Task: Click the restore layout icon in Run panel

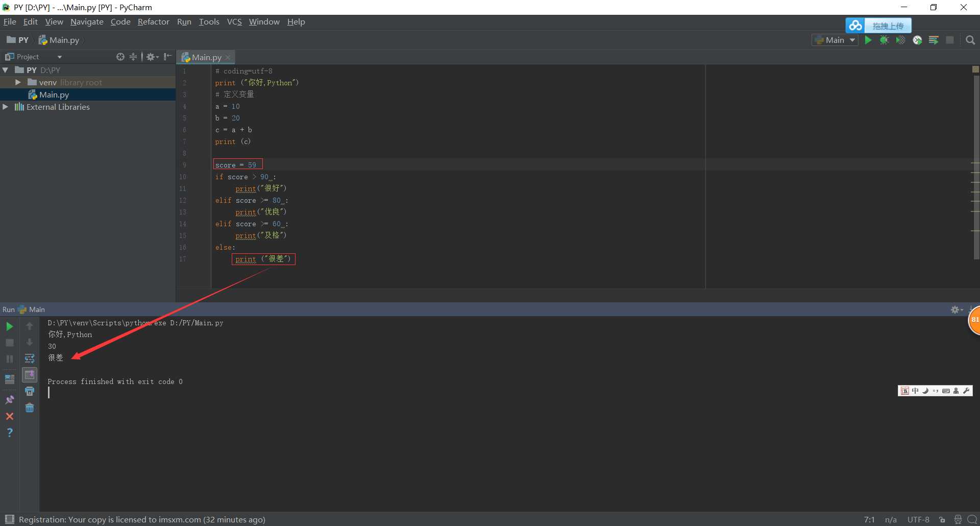Action: point(9,379)
